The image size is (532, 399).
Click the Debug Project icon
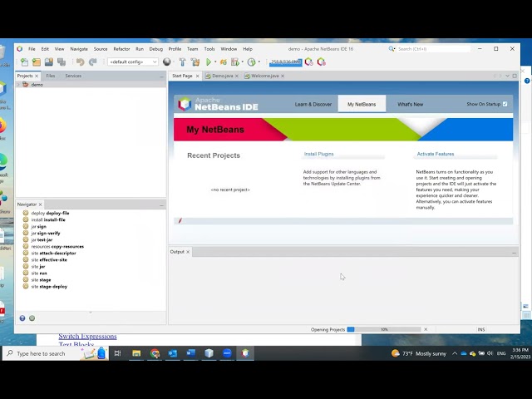tap(234, 62)
